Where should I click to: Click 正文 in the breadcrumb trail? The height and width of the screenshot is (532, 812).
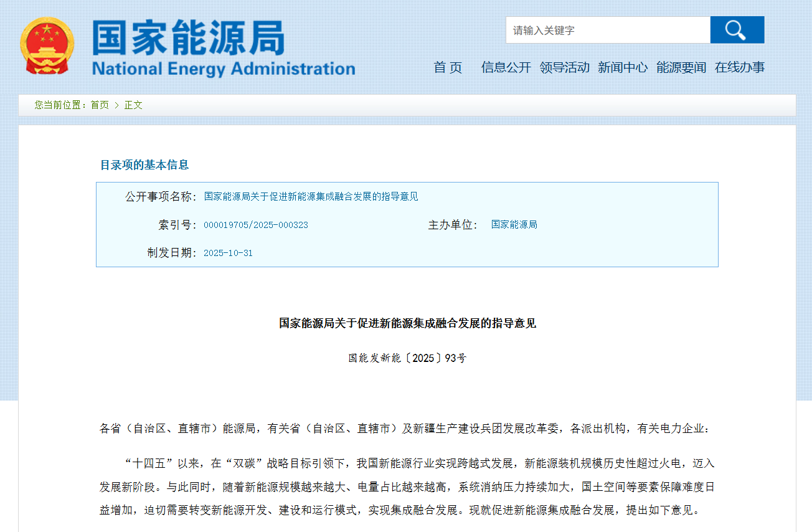[133, 105]
